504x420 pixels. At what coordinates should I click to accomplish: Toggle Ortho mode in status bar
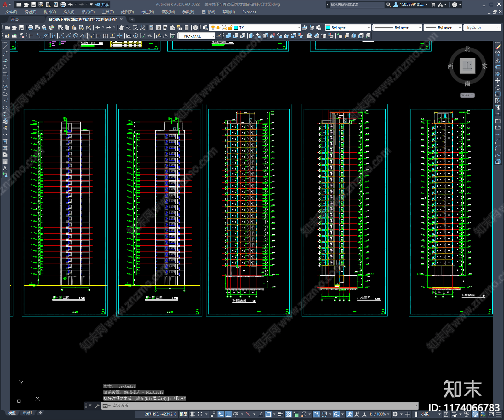228,414
